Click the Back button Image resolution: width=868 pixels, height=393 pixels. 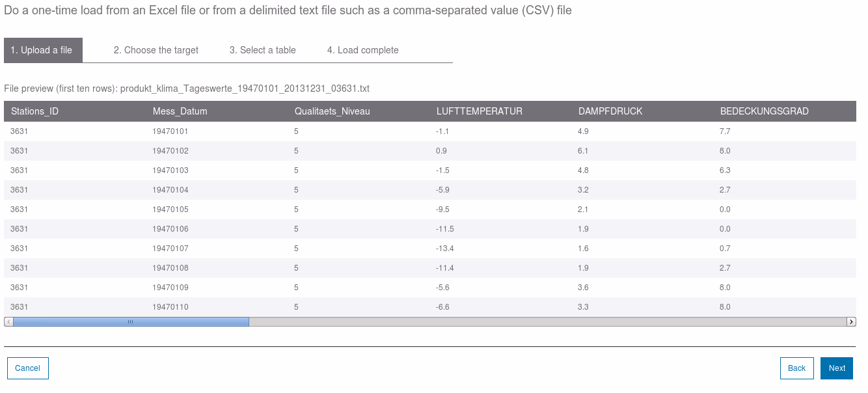[x=797, y=368]
